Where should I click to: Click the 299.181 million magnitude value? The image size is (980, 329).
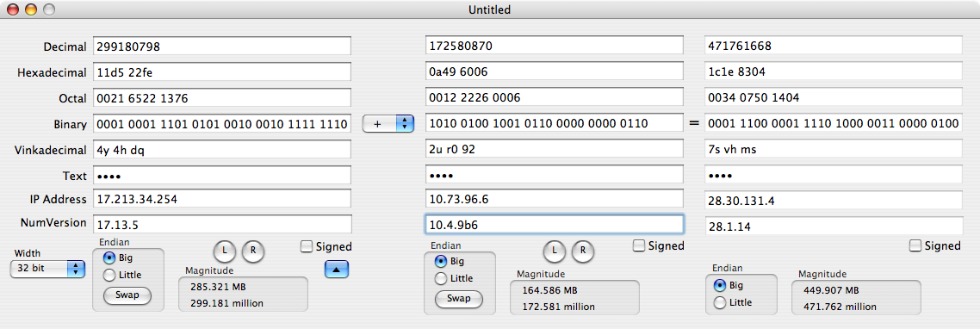coord(226,304)
